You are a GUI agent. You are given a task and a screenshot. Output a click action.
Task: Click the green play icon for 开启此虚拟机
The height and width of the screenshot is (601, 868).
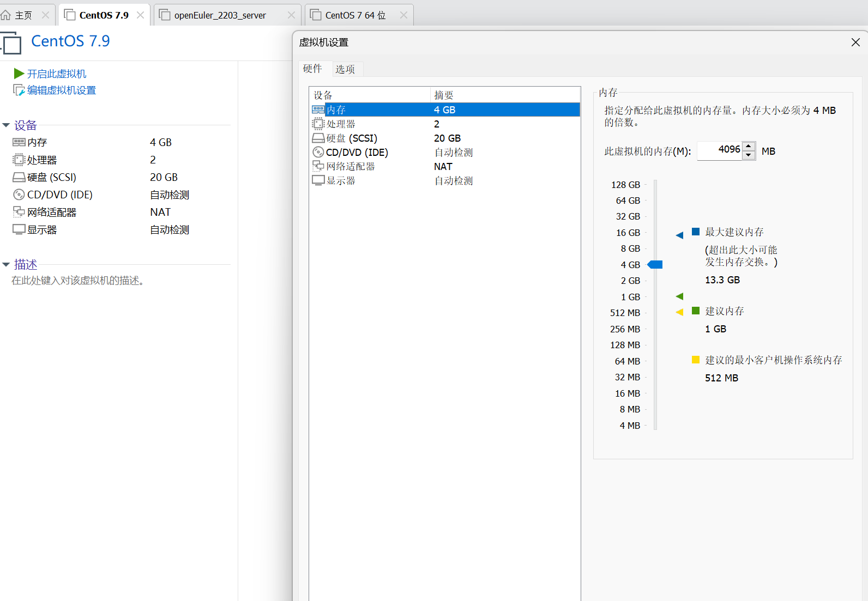pyautogui.click(x=19, y=74)
